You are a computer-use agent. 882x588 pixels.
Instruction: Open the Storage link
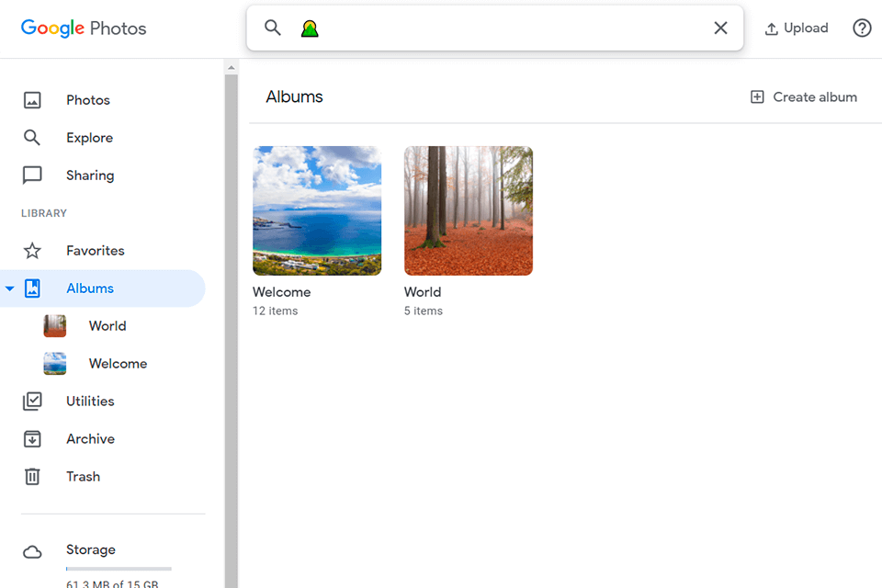(91, 549)
